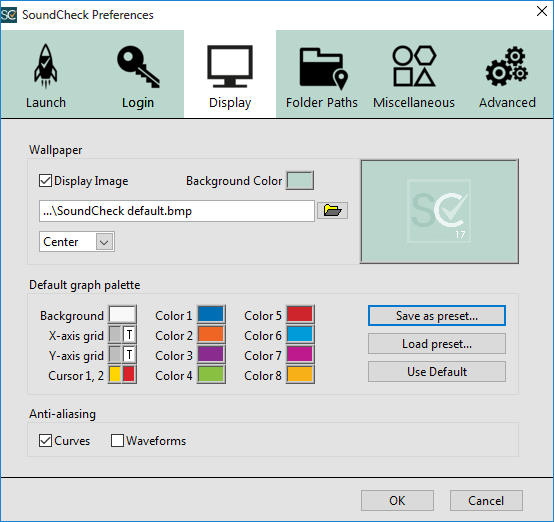554x522 pixels.
Task: Close the SoundCheck Preferences window
Action: [x=542, y=11]
